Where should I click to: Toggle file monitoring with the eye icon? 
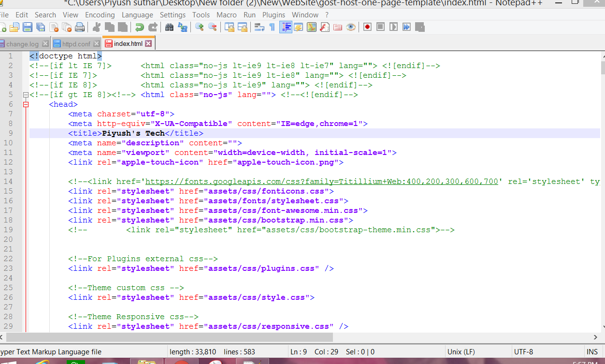(x=351, y=27)
